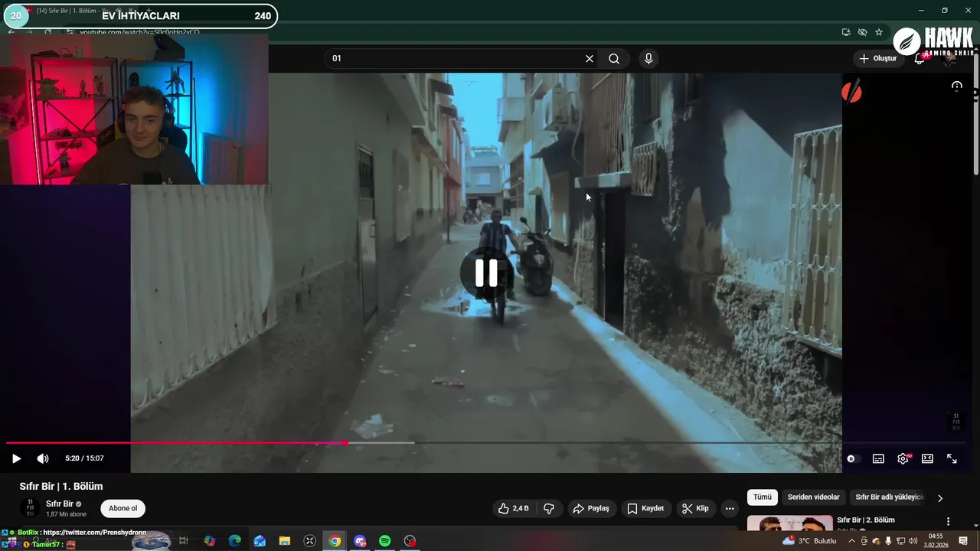Image resolution: width=980 pixels, height=551 pixels.
Task: Open the Sıfır Bir channel name link
Action: click(x=59, y=504)
